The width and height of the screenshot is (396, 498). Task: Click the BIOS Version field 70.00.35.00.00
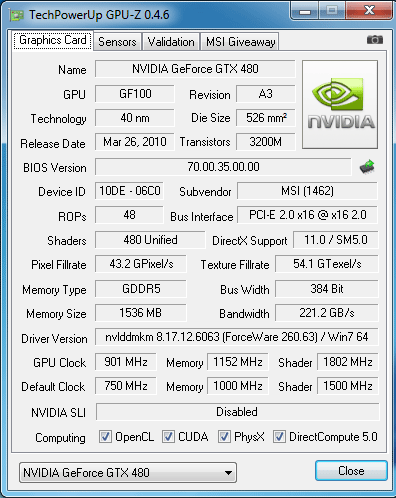pos(223,167)
